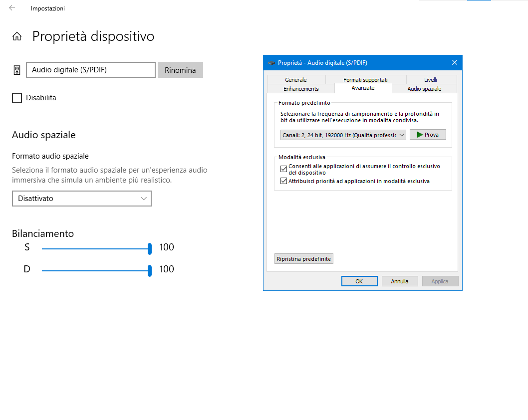
Task: Click the Rinomina button
Action: [180, 70]
